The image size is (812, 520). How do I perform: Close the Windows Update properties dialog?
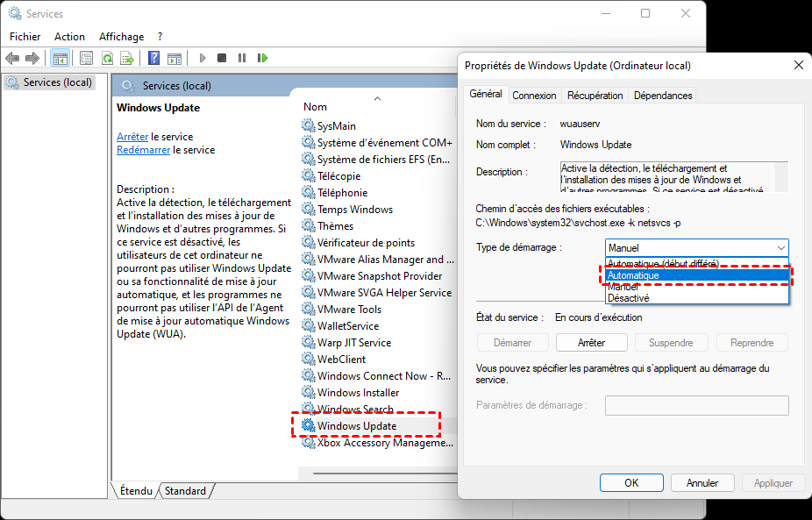[799, 65]
